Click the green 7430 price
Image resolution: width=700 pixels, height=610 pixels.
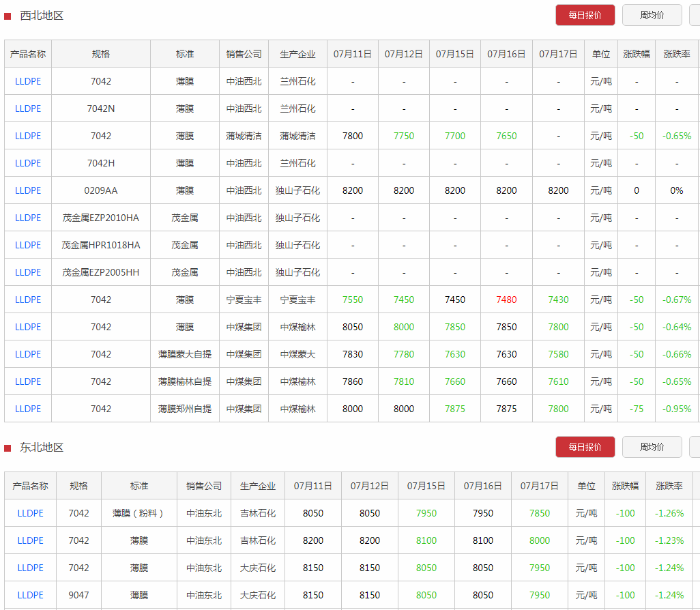[558, 299]
